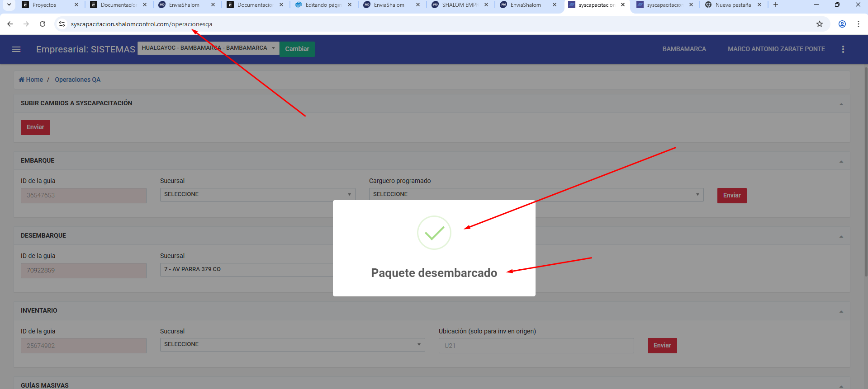Open the HUALGAYOC - BAMBAMARCA branch dropdown

[208, 48]
